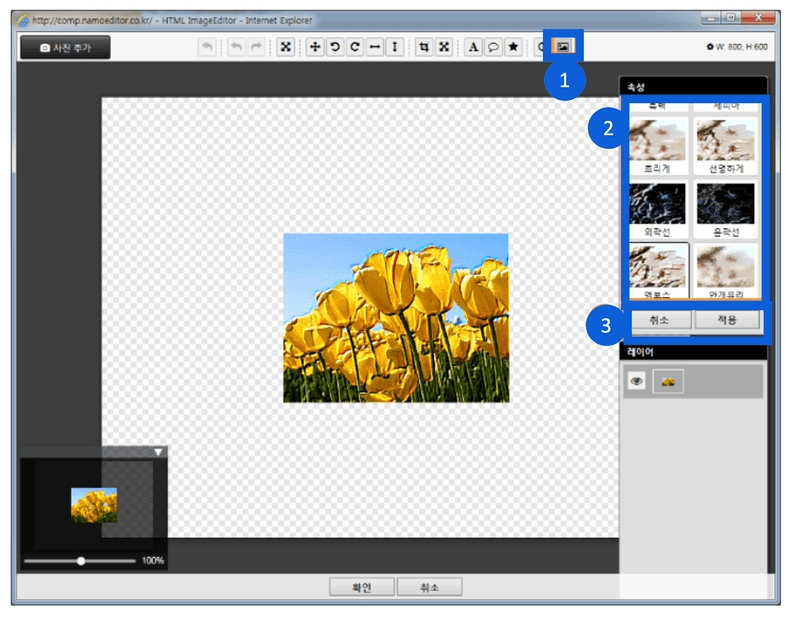Click the image filter effects toolbar icon
The image size is (800, 620).
coord(563,46)
